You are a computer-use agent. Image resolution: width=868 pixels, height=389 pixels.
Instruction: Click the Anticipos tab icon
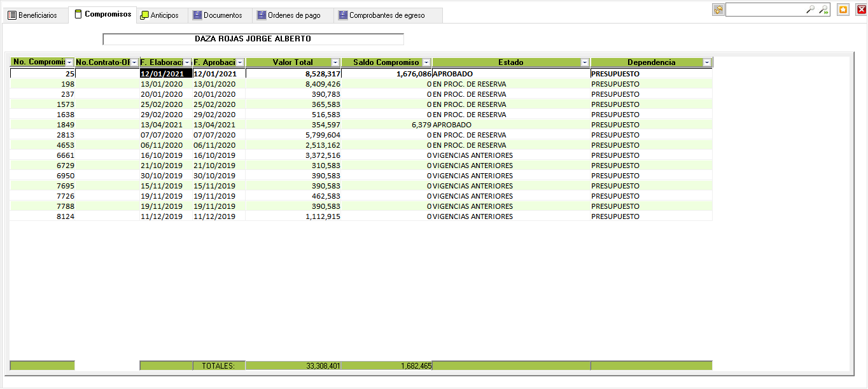pos(144,15)
